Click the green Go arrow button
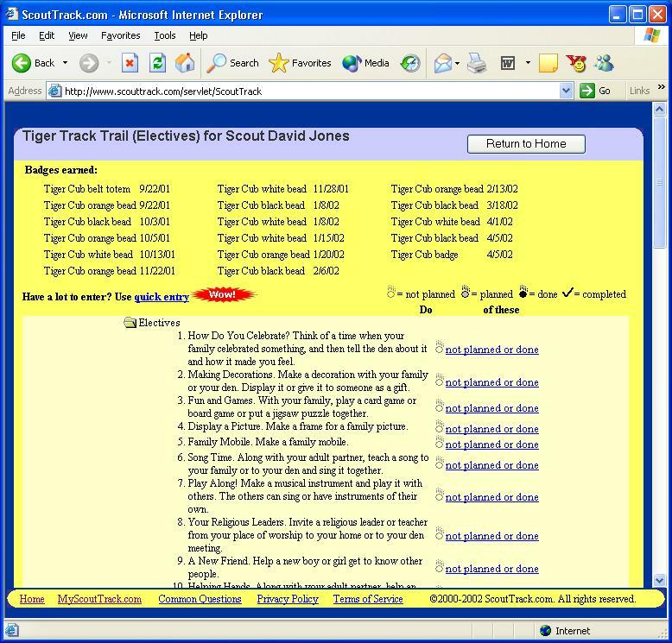 586,91
